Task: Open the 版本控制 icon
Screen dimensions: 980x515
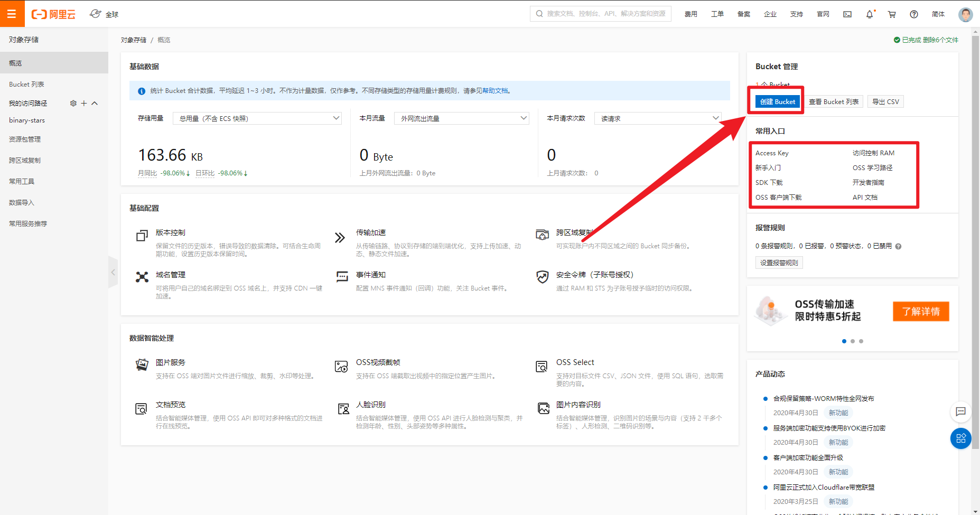Action: pos(142,236)
